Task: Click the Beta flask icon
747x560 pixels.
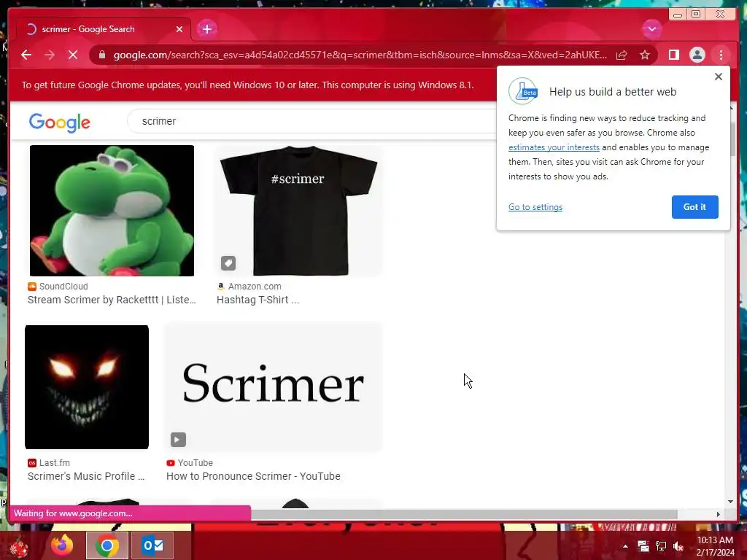Action: tap(523, 91)
